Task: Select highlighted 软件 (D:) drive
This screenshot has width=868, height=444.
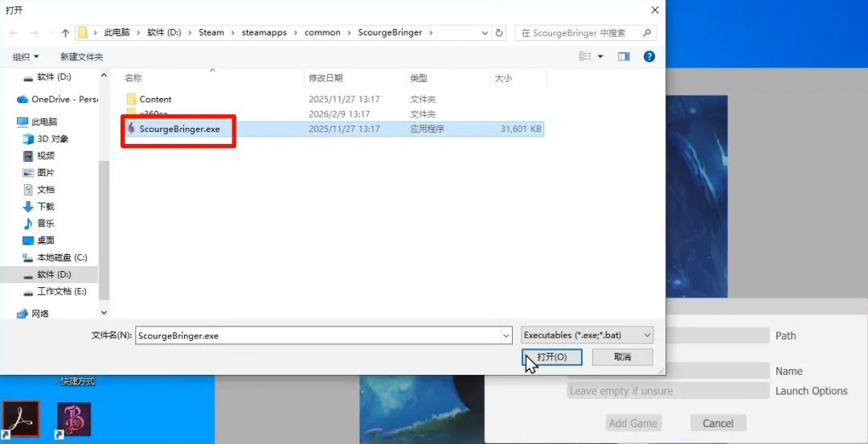Action: (49, 274)
